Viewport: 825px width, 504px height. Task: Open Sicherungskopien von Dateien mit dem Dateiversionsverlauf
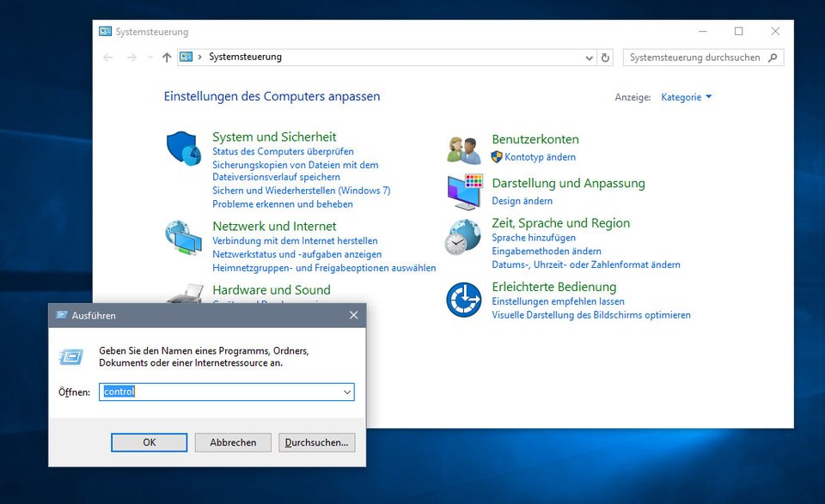[295, 171]
